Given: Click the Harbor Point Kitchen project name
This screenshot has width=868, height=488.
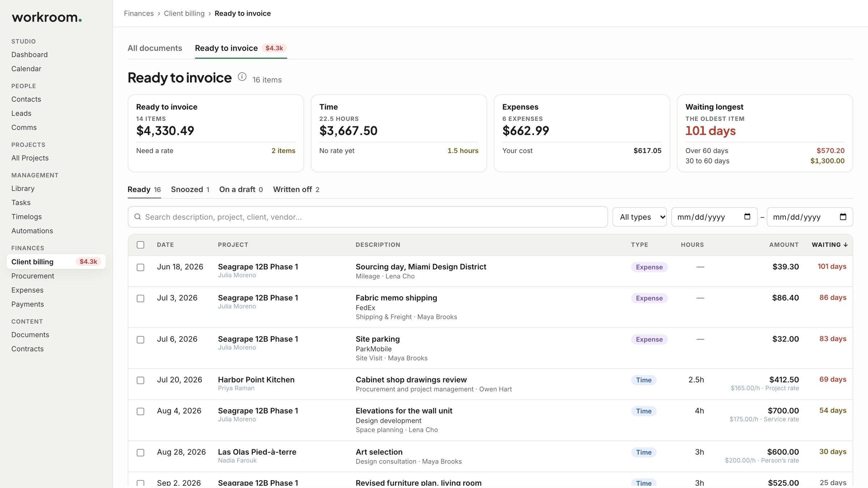Looking at the screenshot, I should coord(256,380).
